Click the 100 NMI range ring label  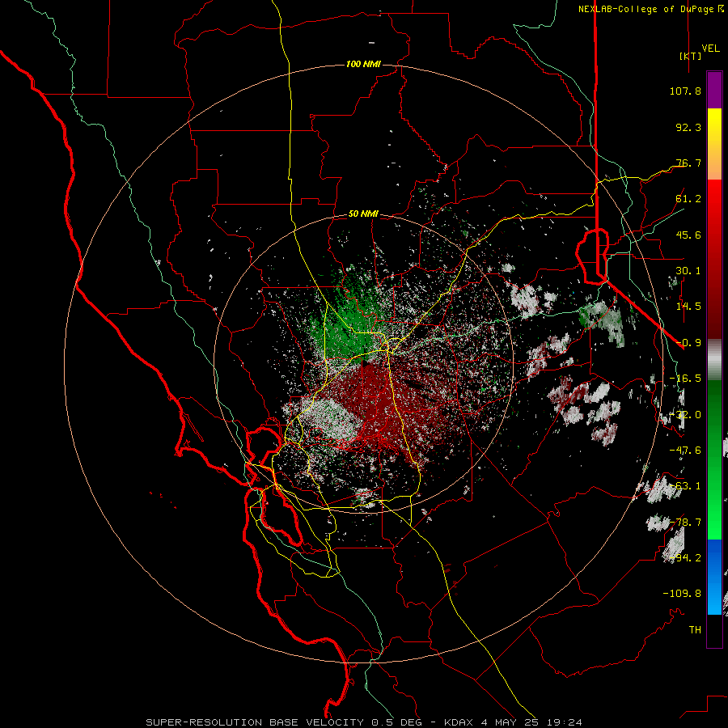pyautogui.click(x=363, y=64)
